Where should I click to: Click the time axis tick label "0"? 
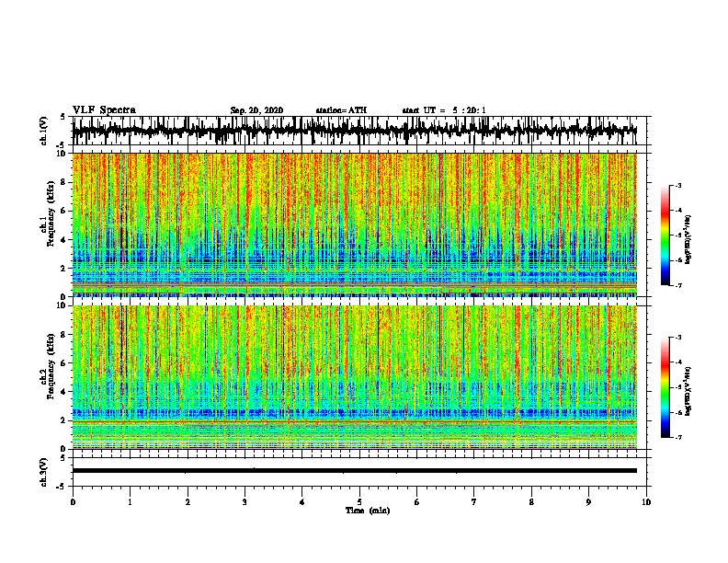pyautogui.click(x=73, y=502)
